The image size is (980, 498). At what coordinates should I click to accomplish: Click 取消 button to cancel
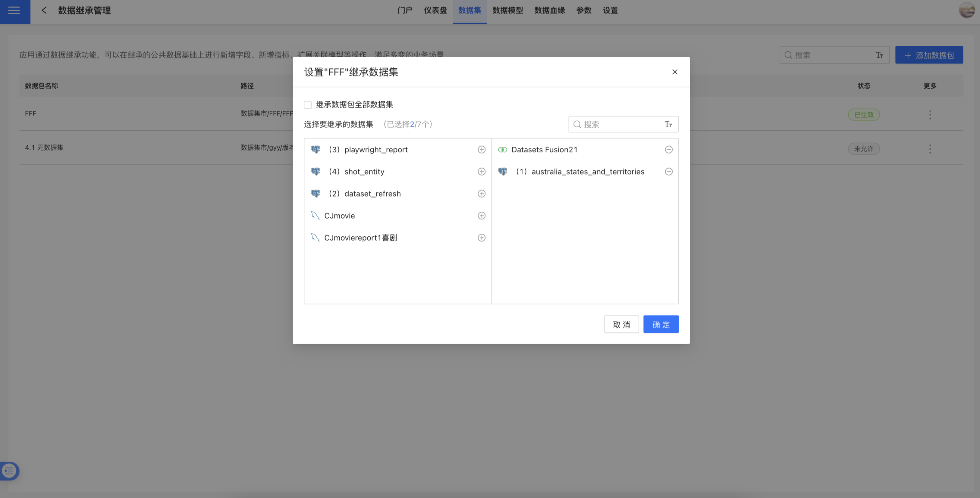pos(621,324)
